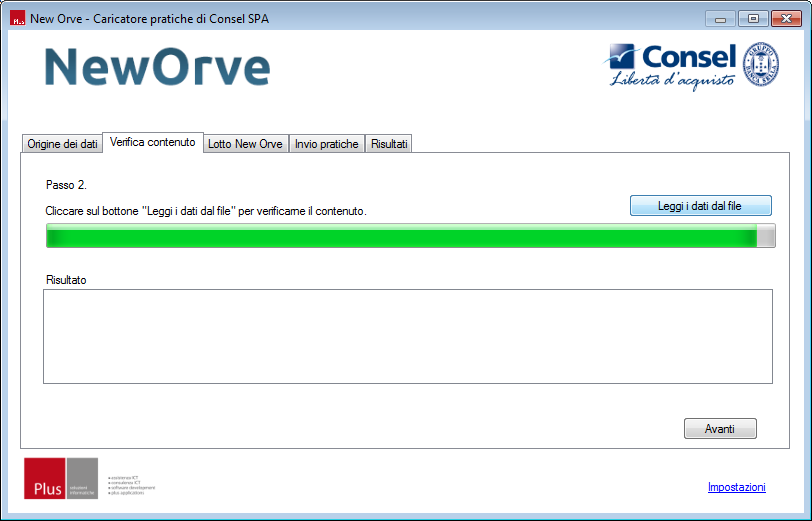Show the Risultati tab
This screenshot has width=812, height=521.
pos(389,143)
